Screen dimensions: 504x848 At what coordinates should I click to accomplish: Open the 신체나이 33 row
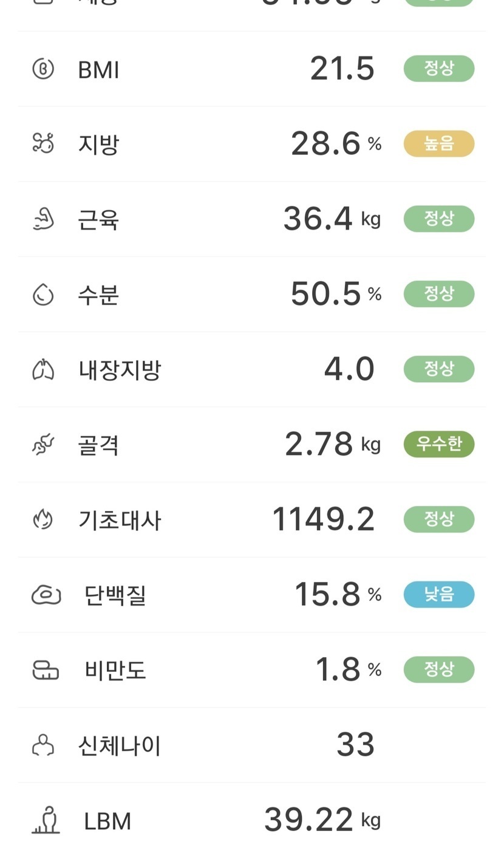(251, 745)
